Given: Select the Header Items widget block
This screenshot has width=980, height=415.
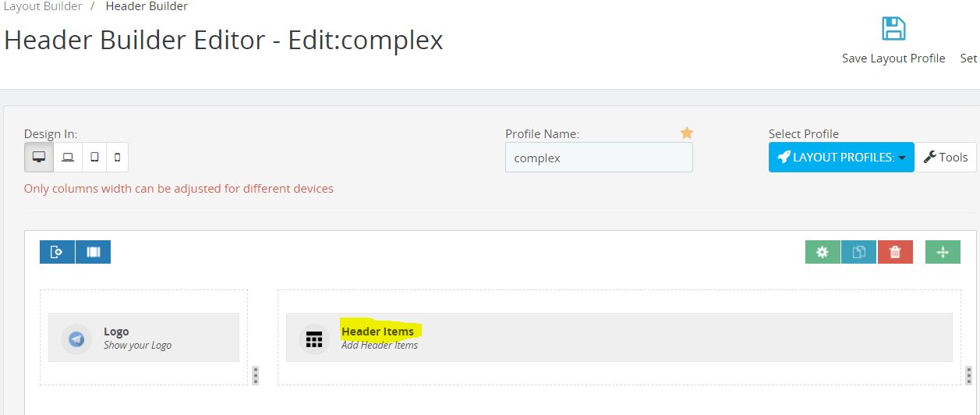Looking at the screenshot, I should [x=619, y=338].
